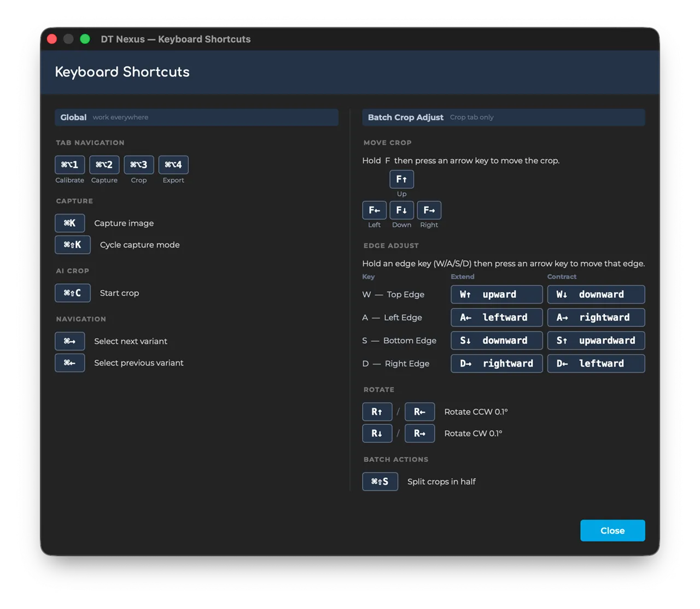Click the A← leftward extend key
This screenshot has height=609, width=700.
(497, 318)
